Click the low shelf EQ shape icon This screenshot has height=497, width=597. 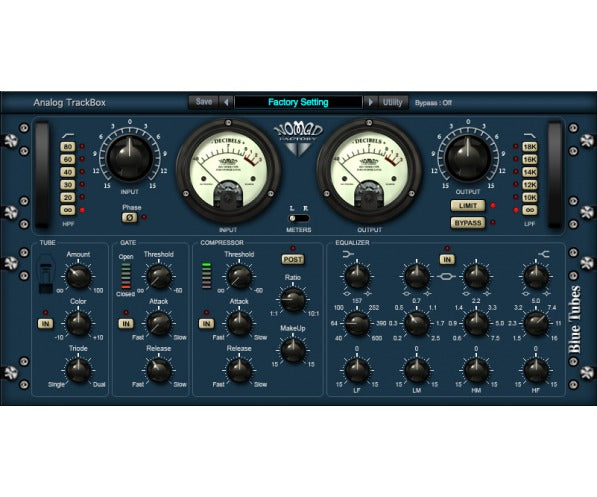point(348,254)
